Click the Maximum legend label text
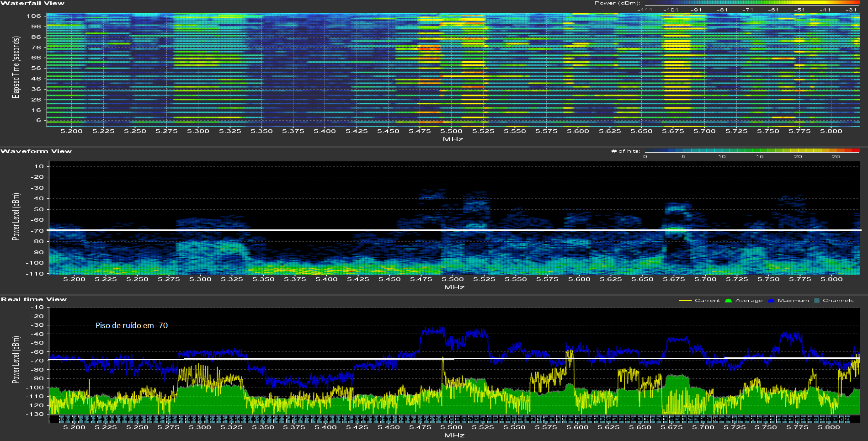This screenshot has width=868, height=441. click(793, 301)
